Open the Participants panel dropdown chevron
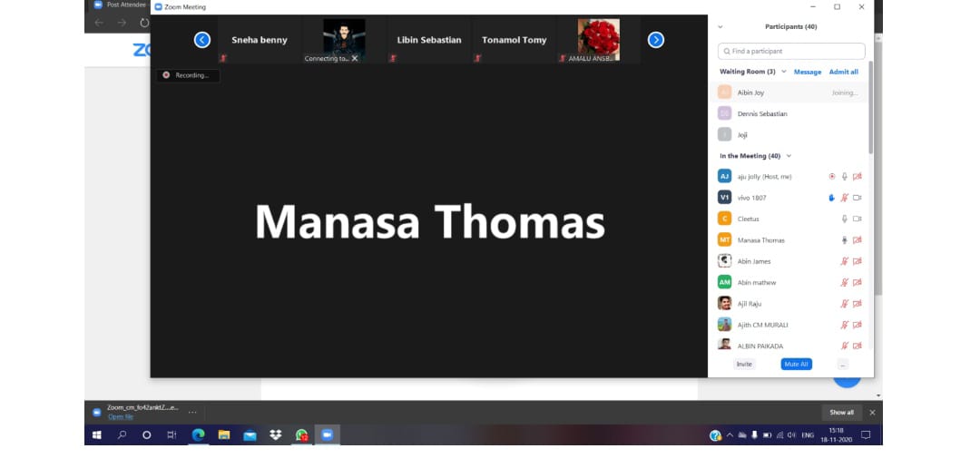 [720, 27]
